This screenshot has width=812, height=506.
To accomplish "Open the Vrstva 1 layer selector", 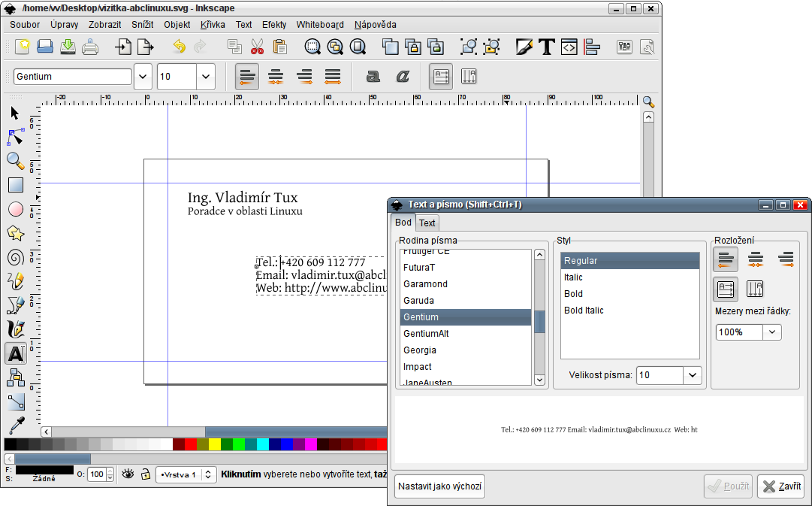I will 186,474.
